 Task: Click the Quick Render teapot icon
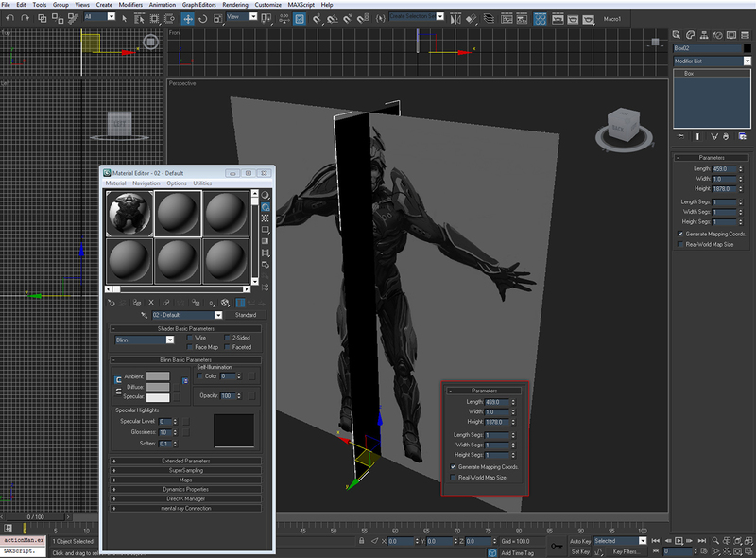tap(588, 19)
